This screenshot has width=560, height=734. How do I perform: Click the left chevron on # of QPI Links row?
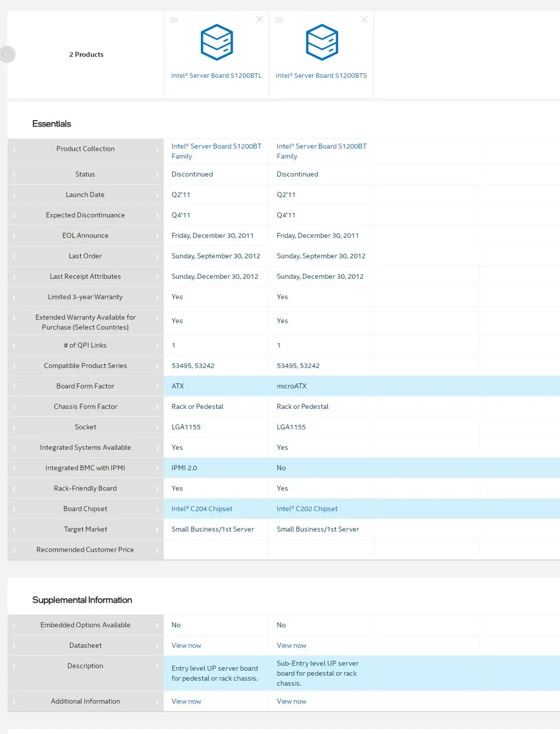coord(14,346)
